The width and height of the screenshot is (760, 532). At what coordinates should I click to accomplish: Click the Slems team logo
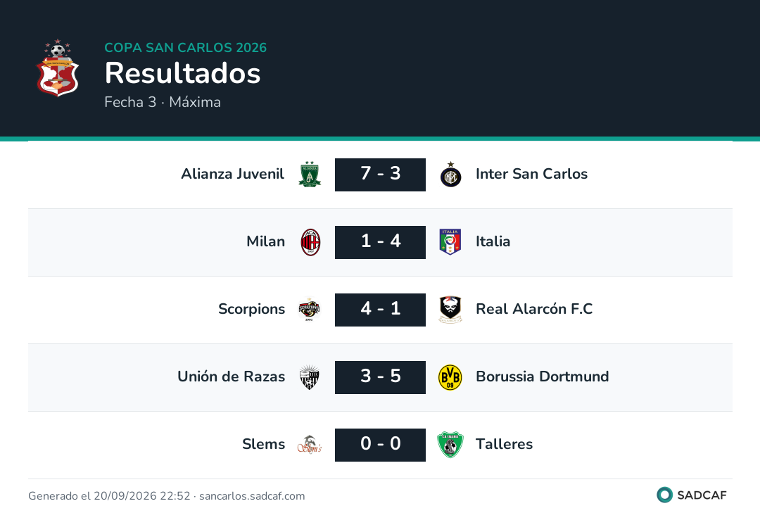pos(309,445)
